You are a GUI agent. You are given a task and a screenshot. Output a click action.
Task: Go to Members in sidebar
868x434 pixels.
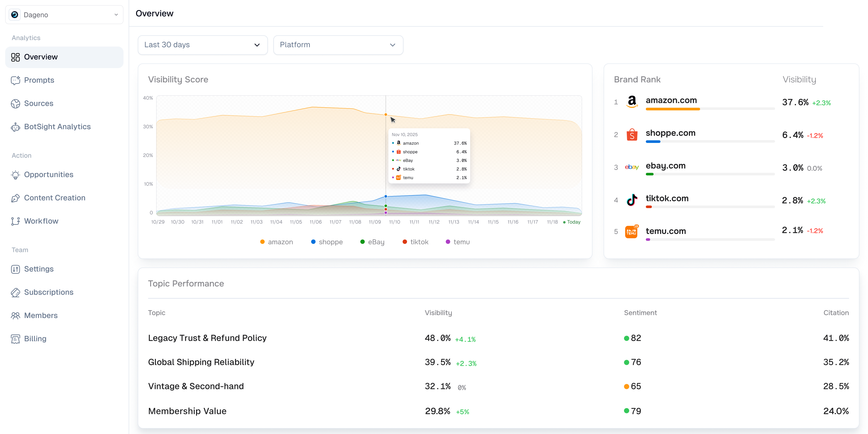point(41,315)
